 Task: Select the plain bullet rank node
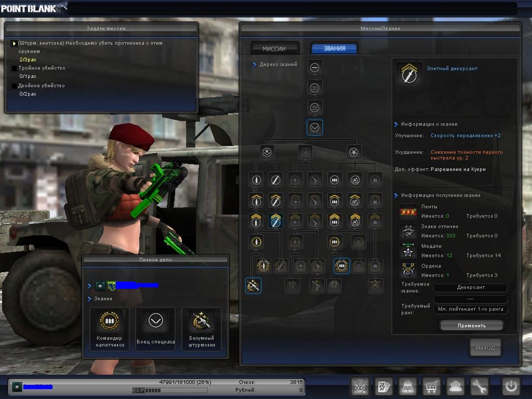(256, 180)
